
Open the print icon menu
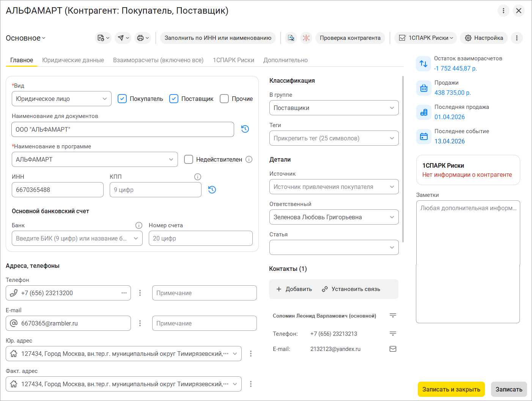point(141,38)
